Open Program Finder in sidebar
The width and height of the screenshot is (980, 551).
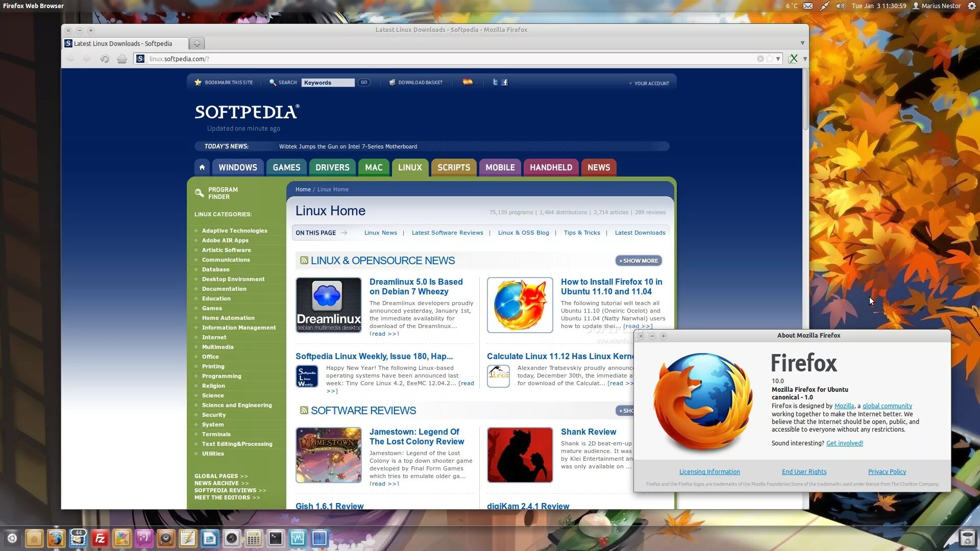click(x=216, y=193)
